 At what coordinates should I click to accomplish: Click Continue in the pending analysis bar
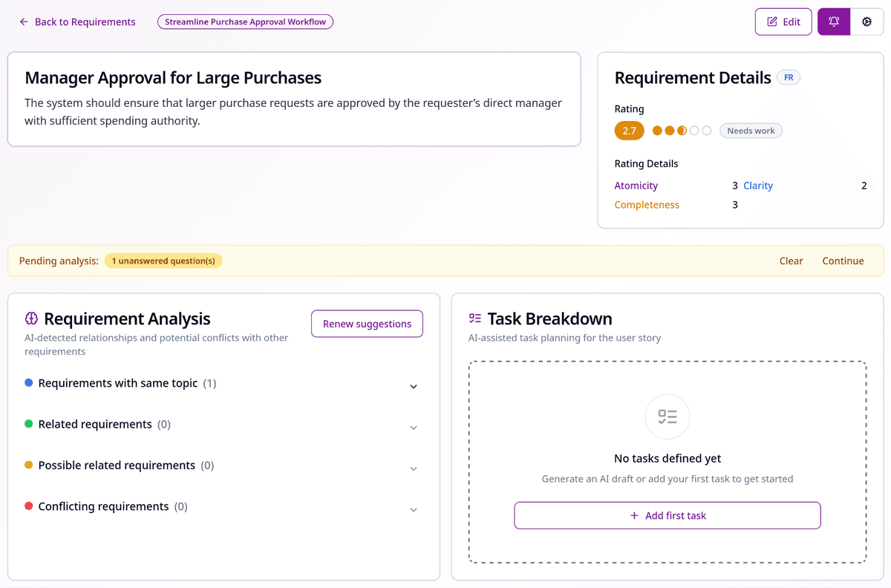[843, 261]
